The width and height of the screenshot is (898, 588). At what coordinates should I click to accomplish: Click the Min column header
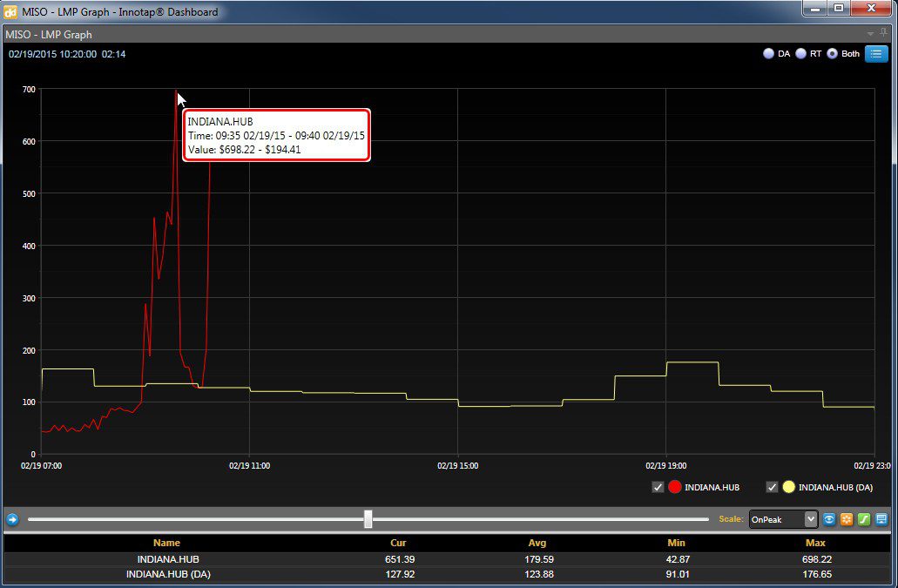pyautogui.click(x=677, y=543)
